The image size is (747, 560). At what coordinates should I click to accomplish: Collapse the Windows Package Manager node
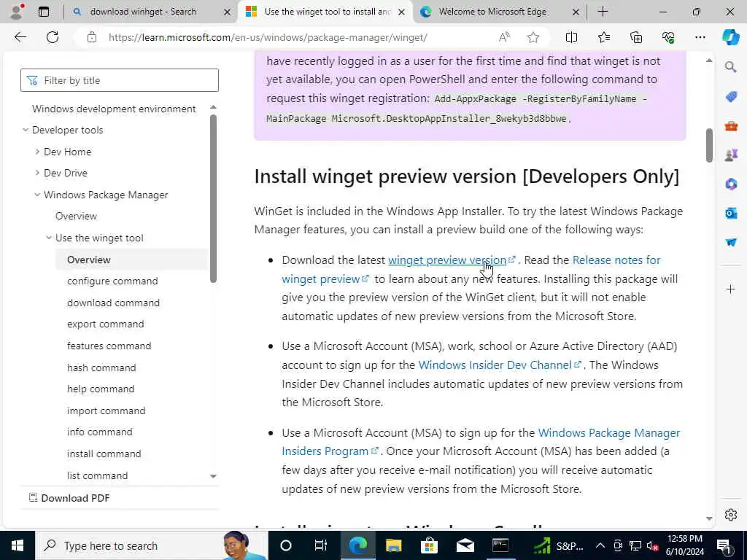point(37,195)
